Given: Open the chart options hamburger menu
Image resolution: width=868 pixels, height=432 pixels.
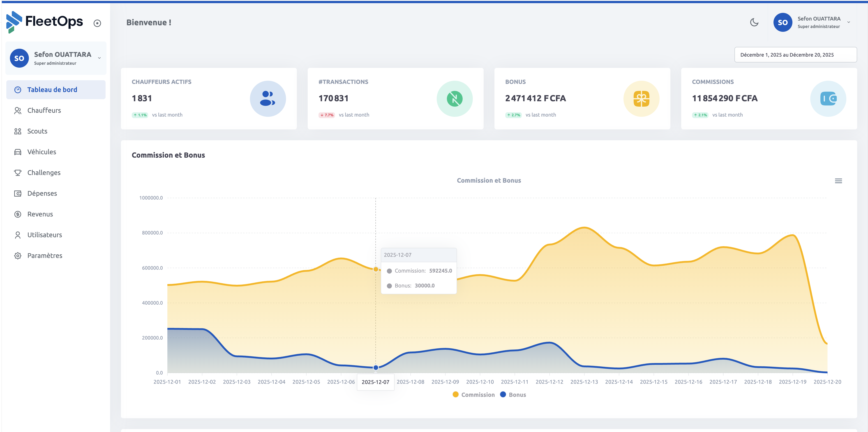Looking at the screenshot, I should [x=839, y=181].
